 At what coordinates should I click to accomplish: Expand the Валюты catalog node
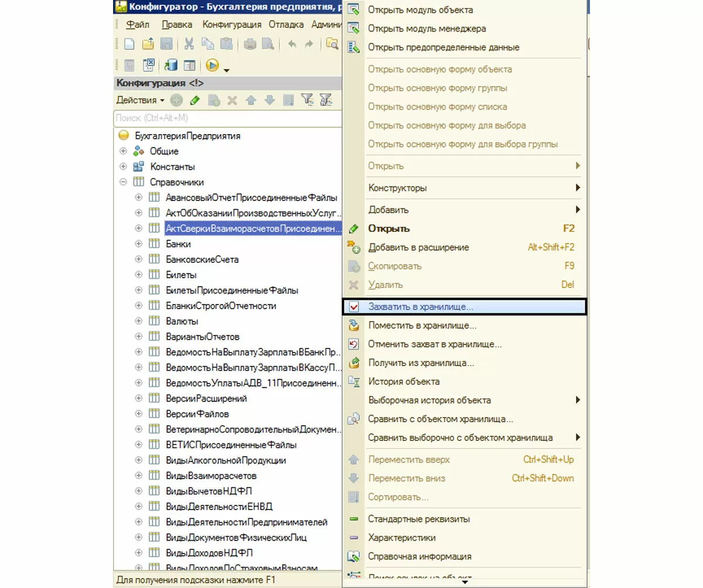pyautogui.click(x=139, y=321)
